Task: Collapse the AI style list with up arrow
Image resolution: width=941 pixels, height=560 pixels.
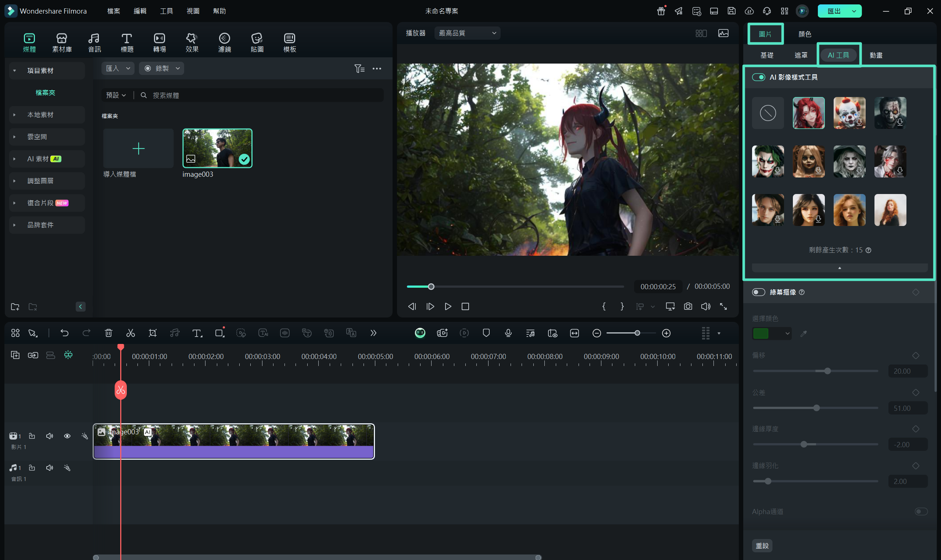Action: coord(839,268)
